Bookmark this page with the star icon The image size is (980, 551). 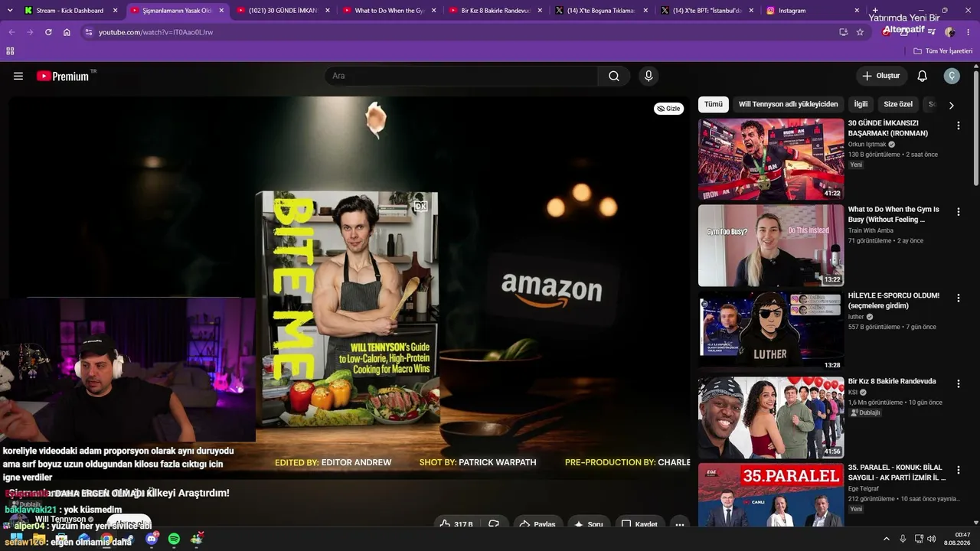click(x=860, y=32)
